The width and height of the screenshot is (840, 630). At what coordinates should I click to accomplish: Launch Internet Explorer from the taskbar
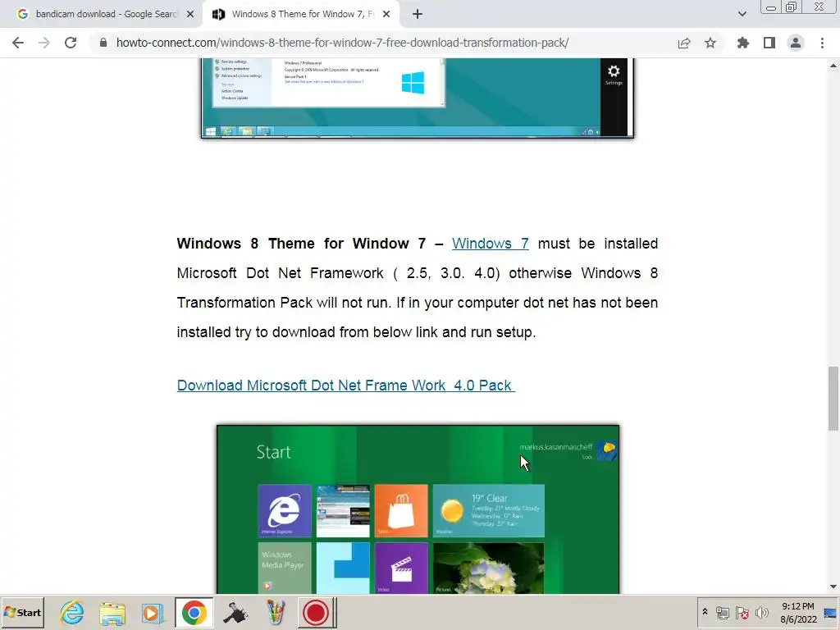pos(72,612)
